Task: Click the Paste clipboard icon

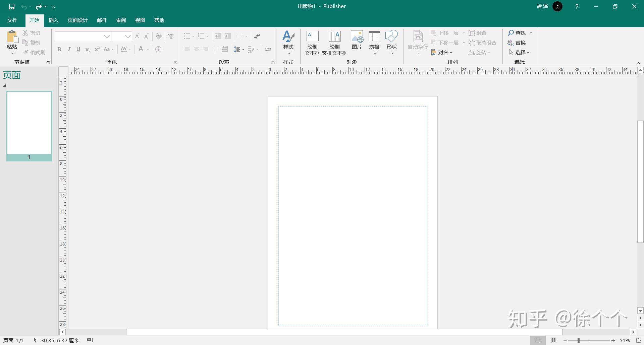Action: pos(12,36)
